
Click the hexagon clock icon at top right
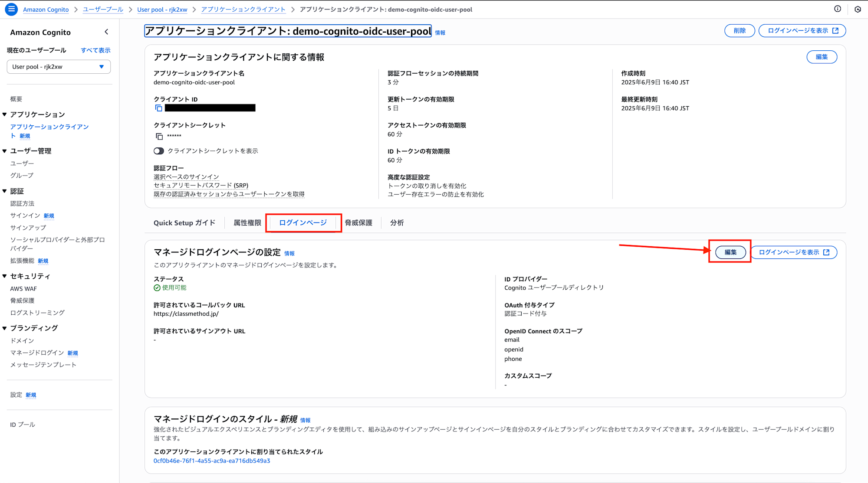[x=858, y=9]
